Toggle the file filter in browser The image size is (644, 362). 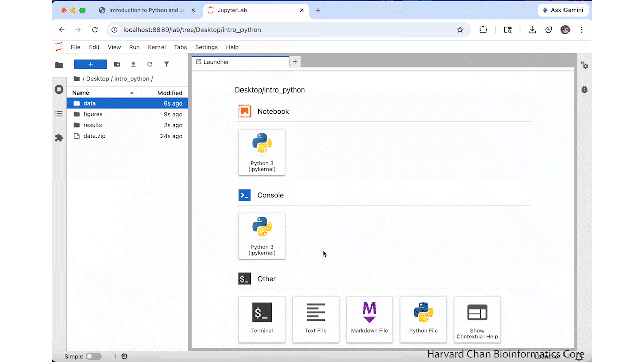tap(166, 64)
